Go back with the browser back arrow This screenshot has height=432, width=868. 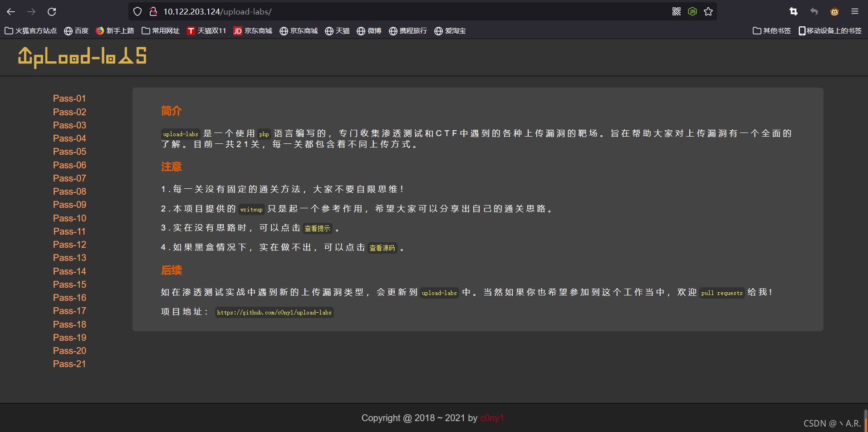click(x=11, y=12)
